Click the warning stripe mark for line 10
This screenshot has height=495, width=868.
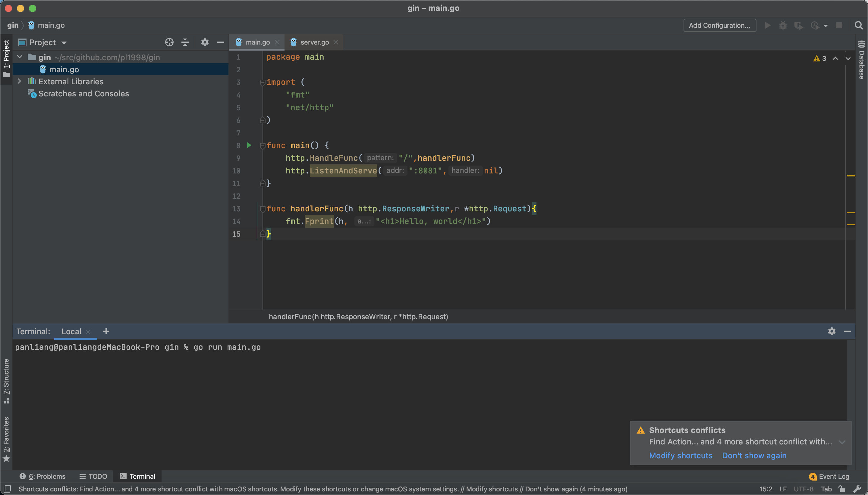coord(851,176)
